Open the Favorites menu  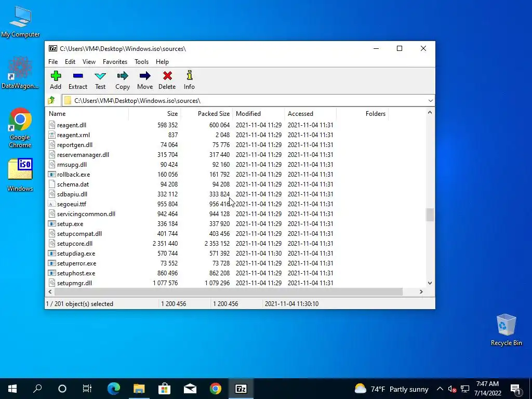point(115,62)
